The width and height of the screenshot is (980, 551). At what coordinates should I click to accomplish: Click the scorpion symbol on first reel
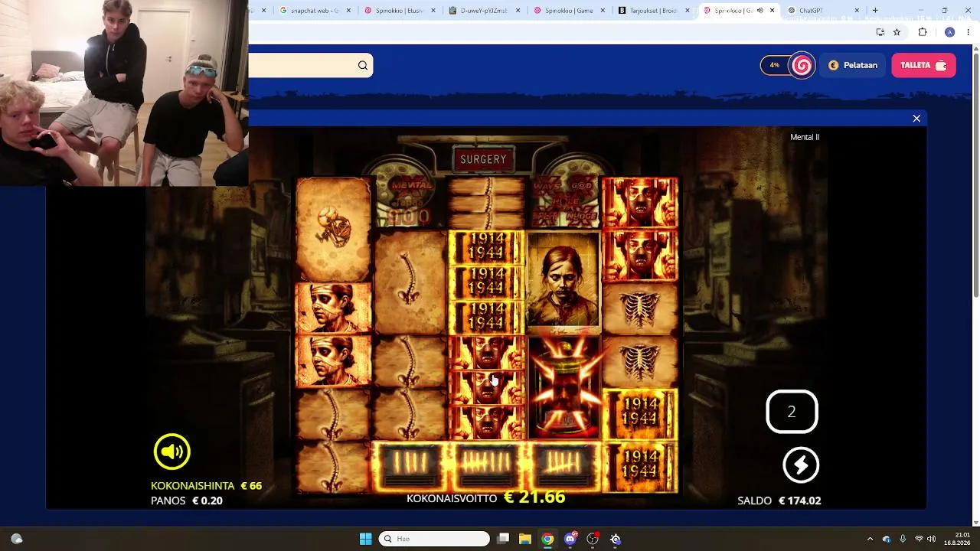pyautogui.click(x=334, y=228)
